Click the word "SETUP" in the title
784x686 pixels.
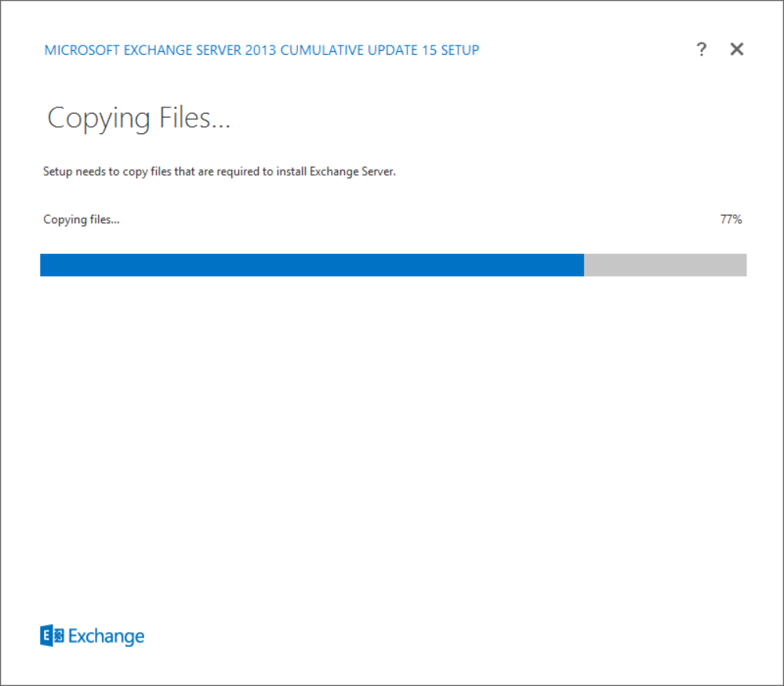tap(459, 50)
